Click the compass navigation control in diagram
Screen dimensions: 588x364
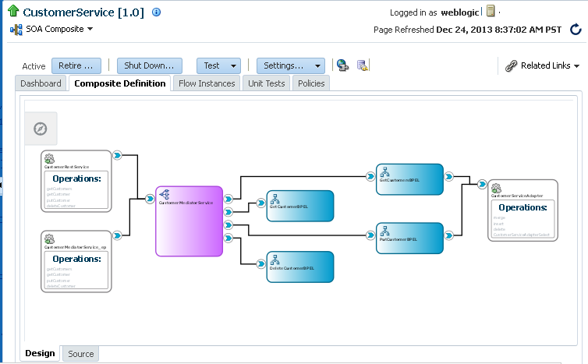[41, 129]
